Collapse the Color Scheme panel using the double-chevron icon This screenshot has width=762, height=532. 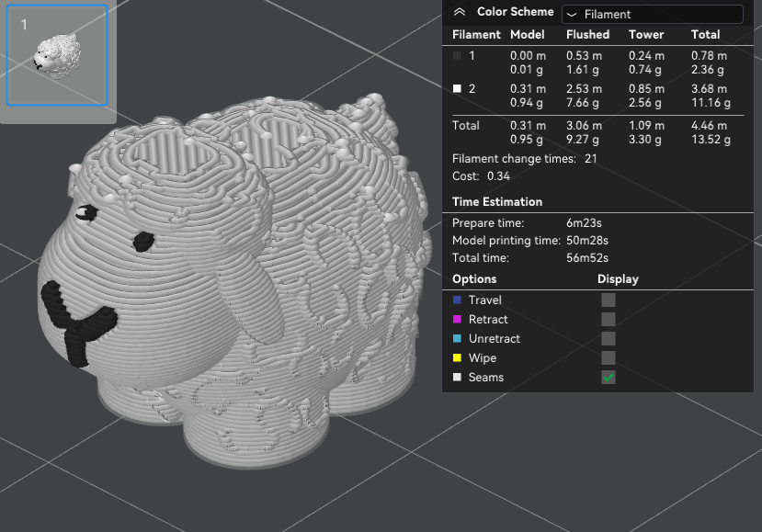tap(460, 12)
